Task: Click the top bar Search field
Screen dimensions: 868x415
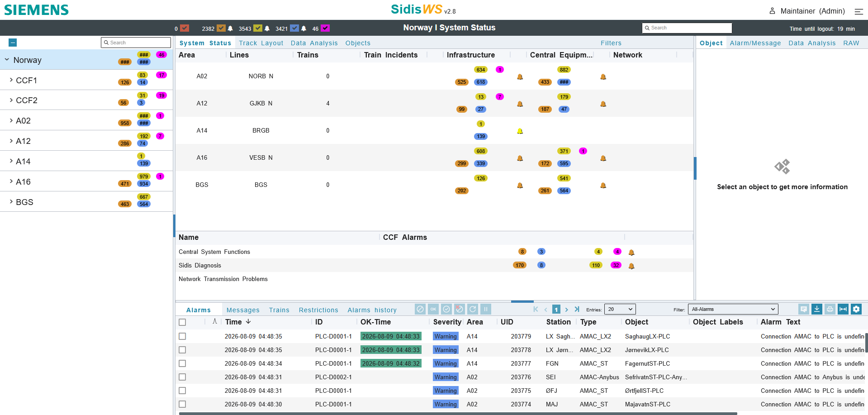Action: point(687,28)
